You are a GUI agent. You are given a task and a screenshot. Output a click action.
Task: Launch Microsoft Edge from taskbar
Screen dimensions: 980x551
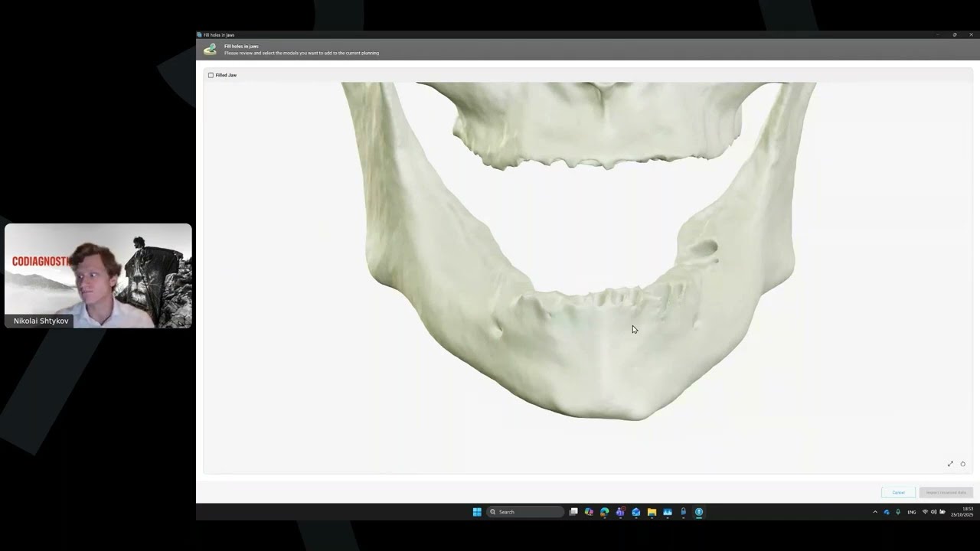tap(605, 512)
